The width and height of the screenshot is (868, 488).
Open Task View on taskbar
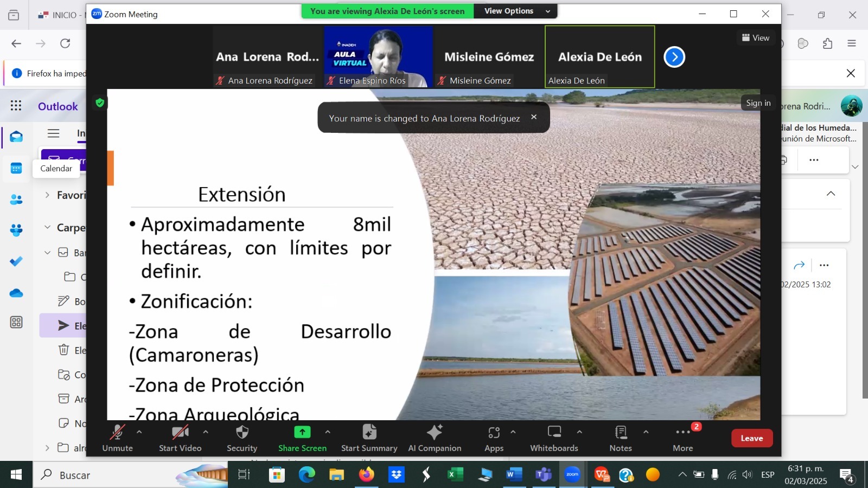pos(244,475)
